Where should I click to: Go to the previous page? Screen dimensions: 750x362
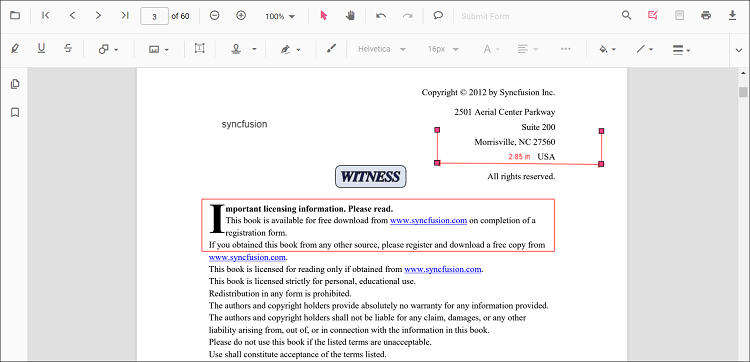tap(72, 16)
